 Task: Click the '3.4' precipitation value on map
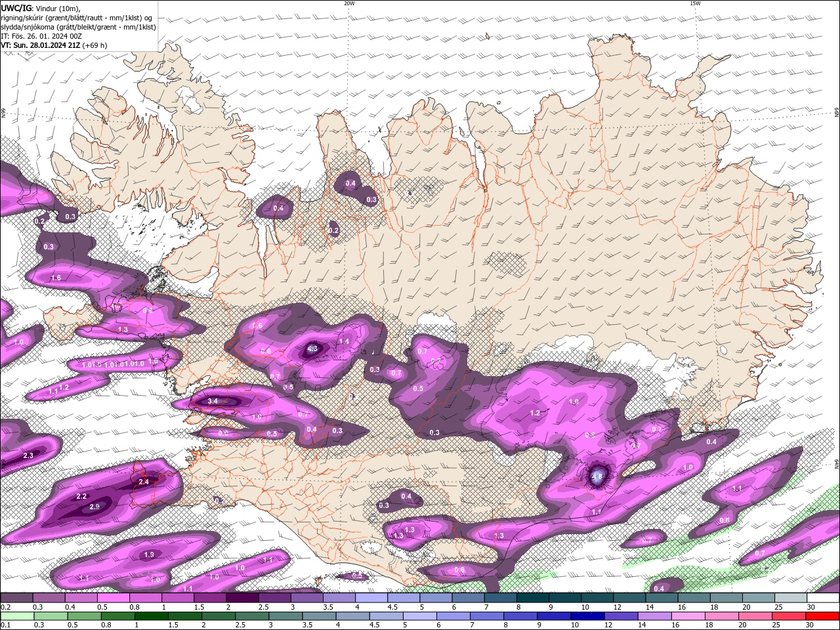[x=213, y=401]
